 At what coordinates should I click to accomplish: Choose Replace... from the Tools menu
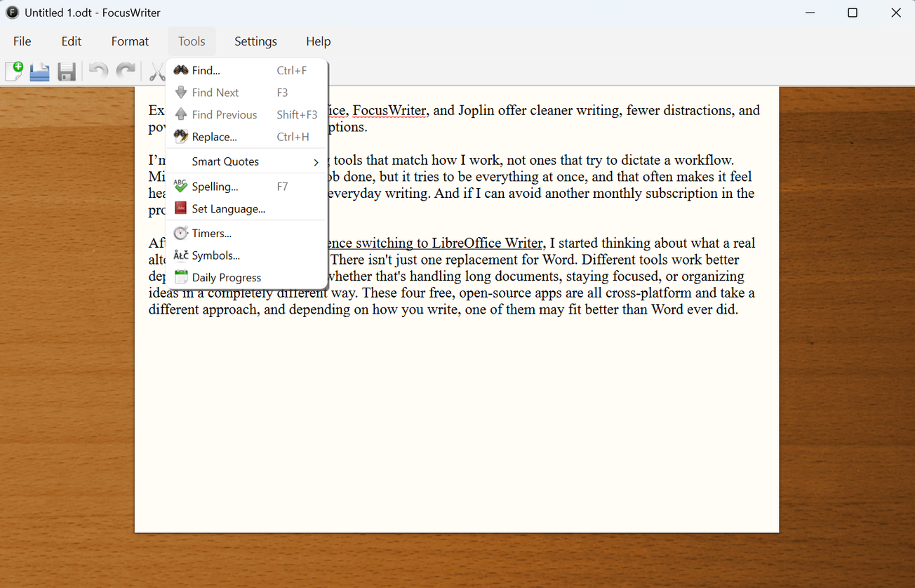coord(247,137)
